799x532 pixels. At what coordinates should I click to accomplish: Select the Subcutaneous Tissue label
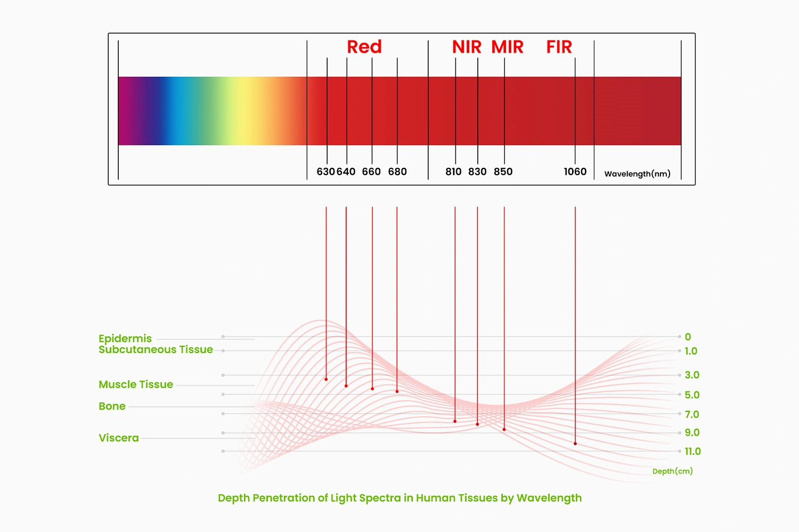[x=156, y=350]
